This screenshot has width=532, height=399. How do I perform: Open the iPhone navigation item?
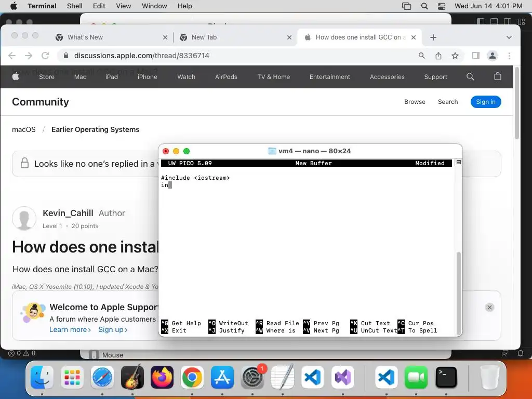tap(147, 77)
